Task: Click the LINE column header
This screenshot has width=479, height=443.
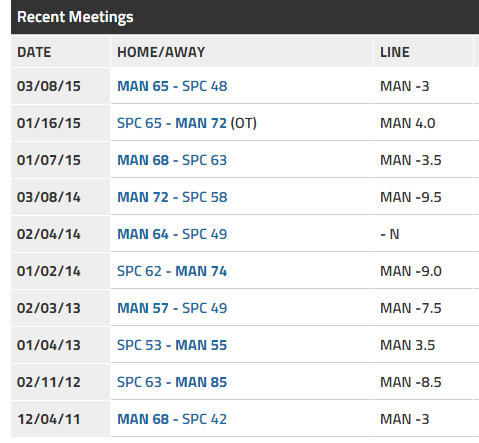Action: coord(395,52)
